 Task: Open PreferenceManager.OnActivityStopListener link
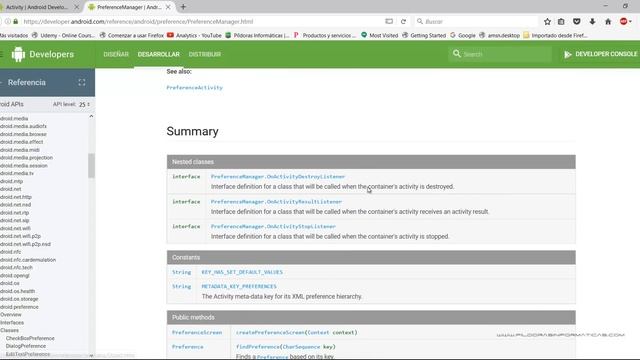tap(273, 226)
